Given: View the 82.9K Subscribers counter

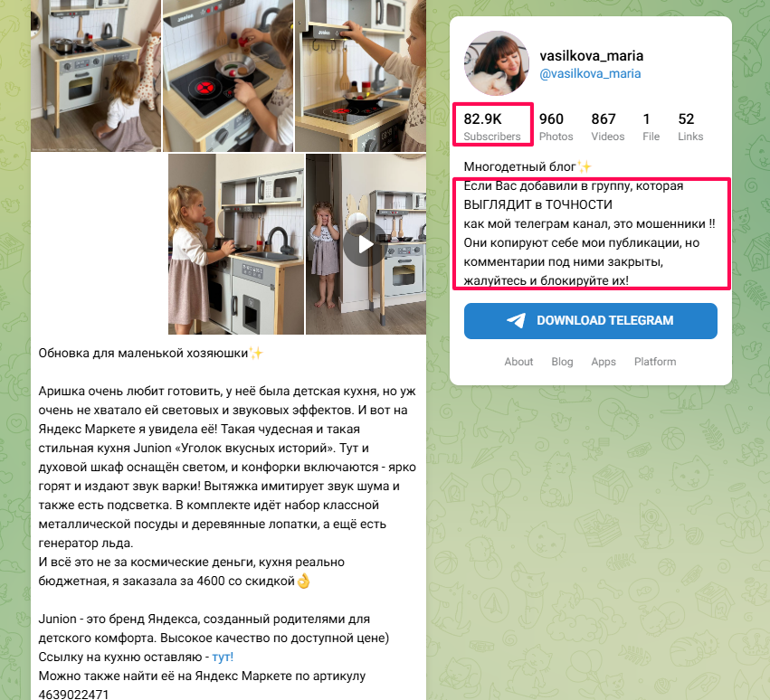Looking at the screenshot, I should pos(492,127).
